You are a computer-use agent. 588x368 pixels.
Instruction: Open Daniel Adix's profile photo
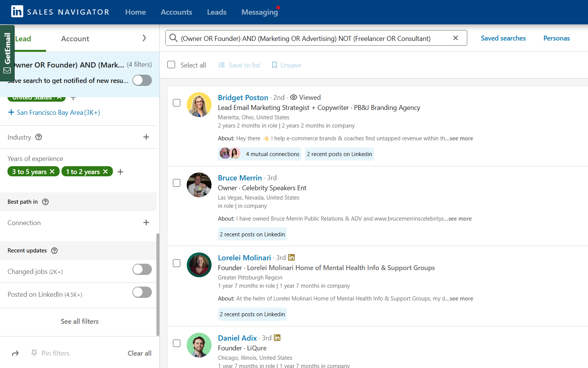point(199,345)
